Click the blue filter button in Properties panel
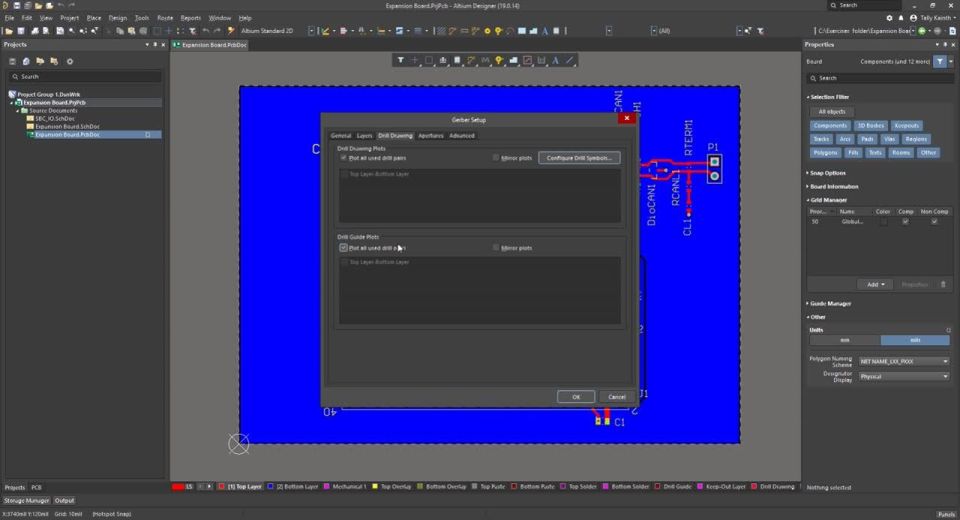The image size is (960, 520). tap(940, 61)
